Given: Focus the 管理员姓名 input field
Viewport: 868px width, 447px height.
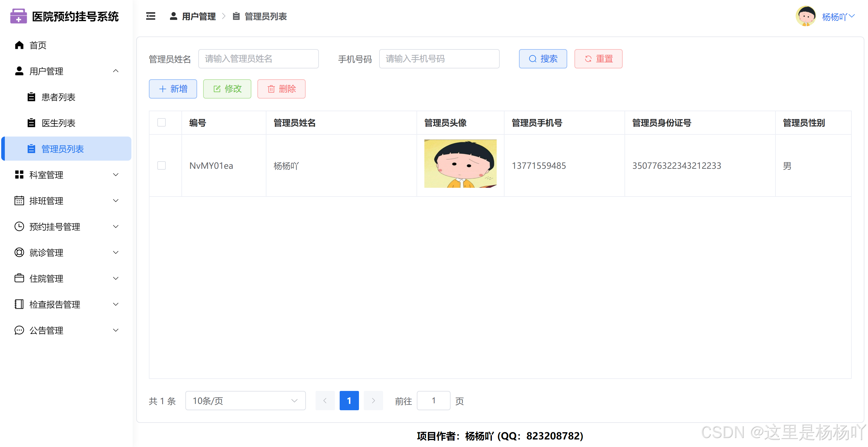Looking at the screenshot, I should pyautogui.click(x=259, y=59).
